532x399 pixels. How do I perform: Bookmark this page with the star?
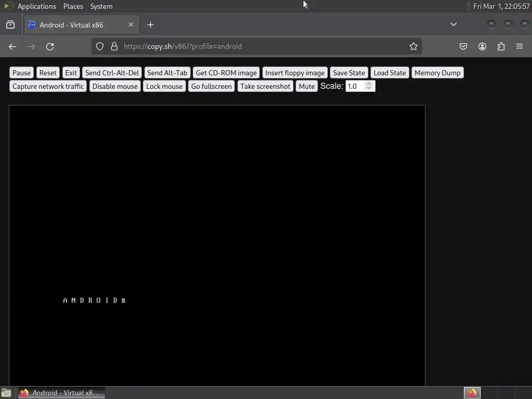413,46
